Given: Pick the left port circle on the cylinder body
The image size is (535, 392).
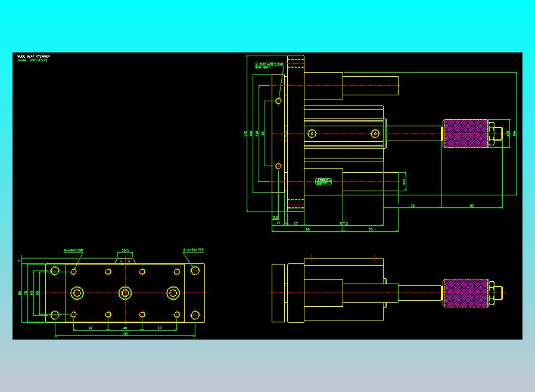Looking at the screenshot, I should (x=312, y=133).
